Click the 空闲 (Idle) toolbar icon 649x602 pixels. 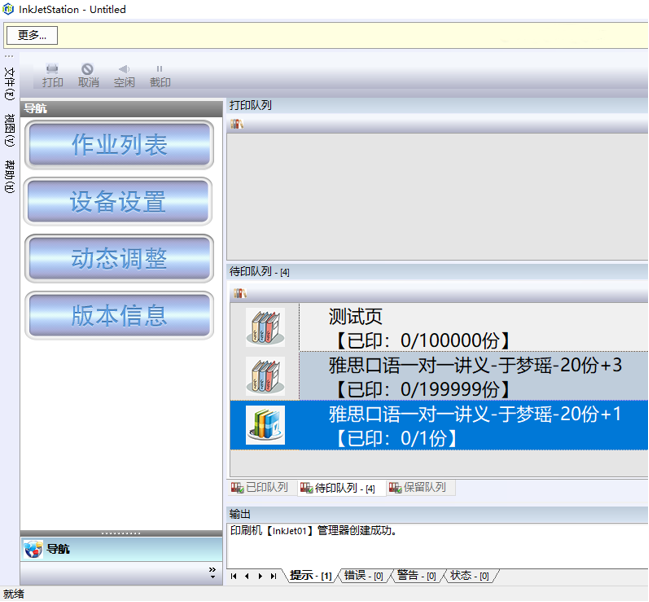pos(124,75)
